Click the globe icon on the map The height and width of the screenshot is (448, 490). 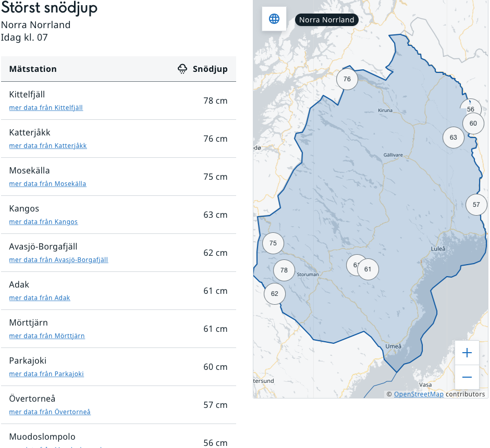point(274,19)
